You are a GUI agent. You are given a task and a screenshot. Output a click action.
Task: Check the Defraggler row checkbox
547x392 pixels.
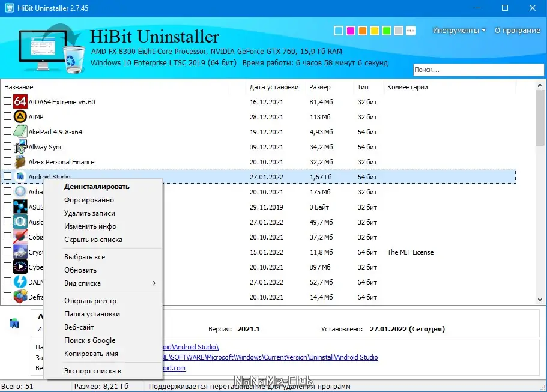pos(7,296)
